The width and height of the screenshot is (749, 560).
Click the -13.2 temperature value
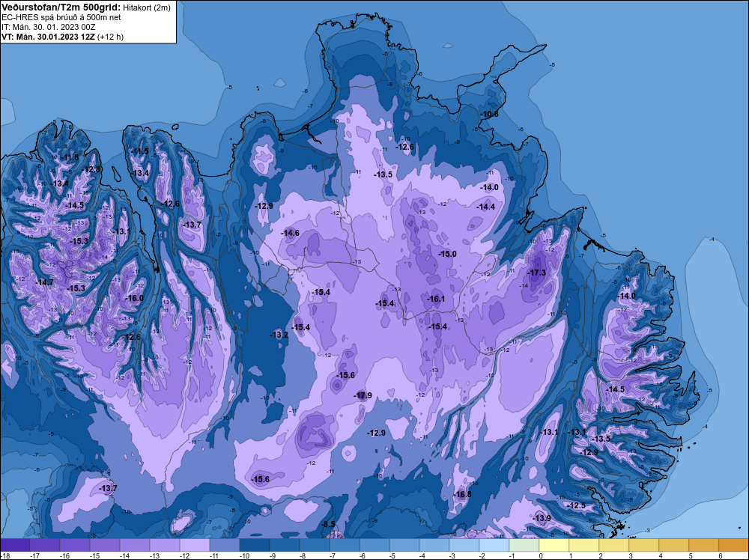click(279, 335)
